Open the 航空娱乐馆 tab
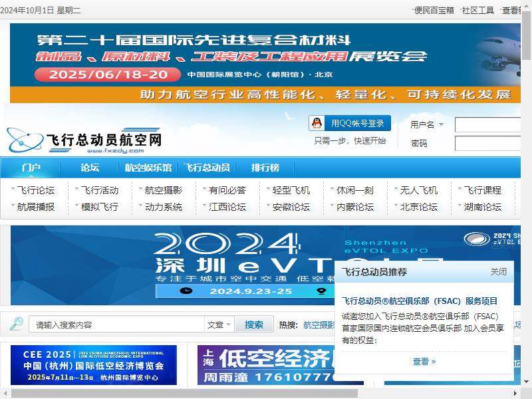 148,168
